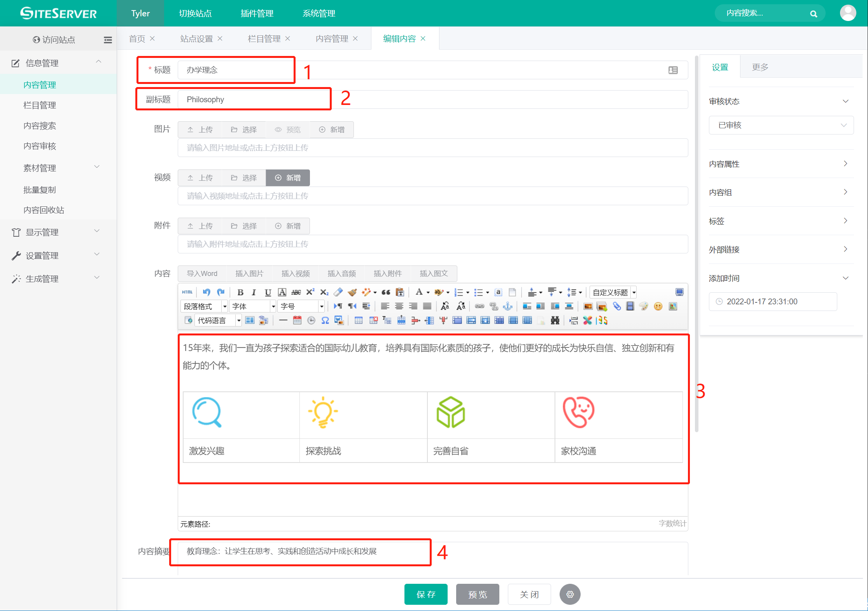Image resolution: width=868 pixels, height=611 pixels.
Task: Click the Bold formatting icon
Action: pyautogui.click(x=240, y=292)
